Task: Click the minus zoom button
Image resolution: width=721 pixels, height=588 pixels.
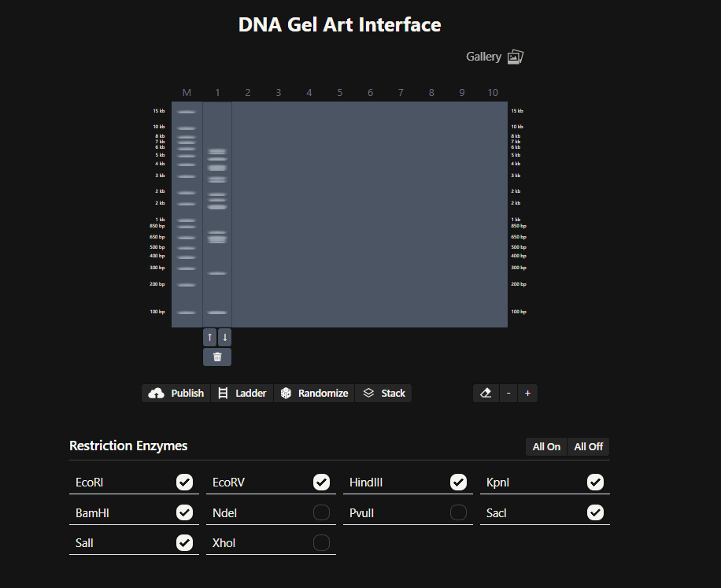Action: [508, 393]
